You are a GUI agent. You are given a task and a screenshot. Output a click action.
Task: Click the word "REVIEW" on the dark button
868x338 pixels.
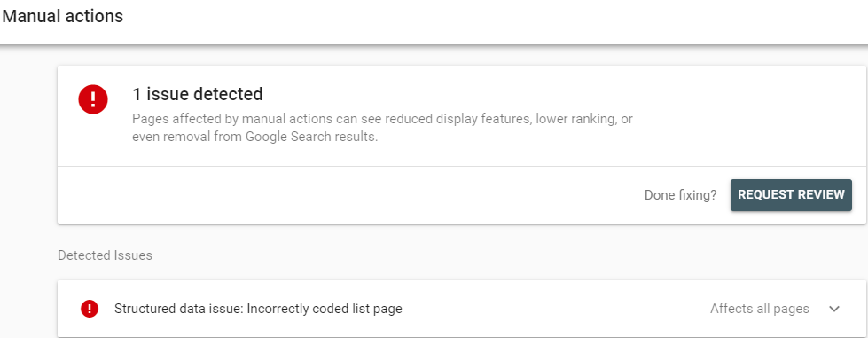(x=818, y=195)
